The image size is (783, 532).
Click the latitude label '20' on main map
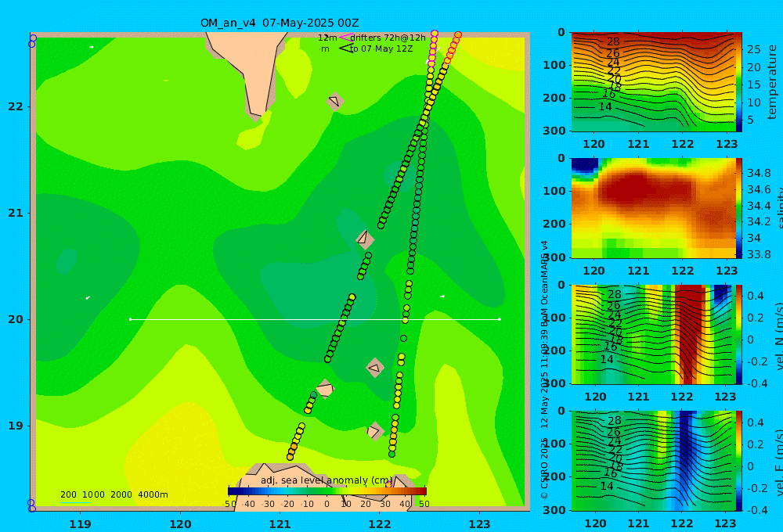coord(16,319)
